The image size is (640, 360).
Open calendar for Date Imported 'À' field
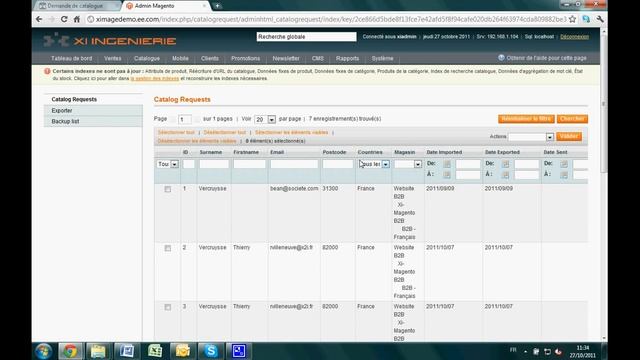447,175
